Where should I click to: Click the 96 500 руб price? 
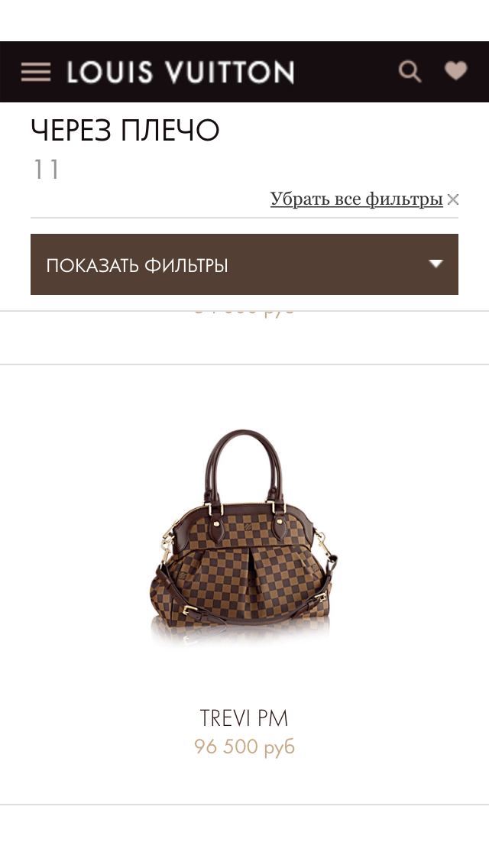click(244, 747)
